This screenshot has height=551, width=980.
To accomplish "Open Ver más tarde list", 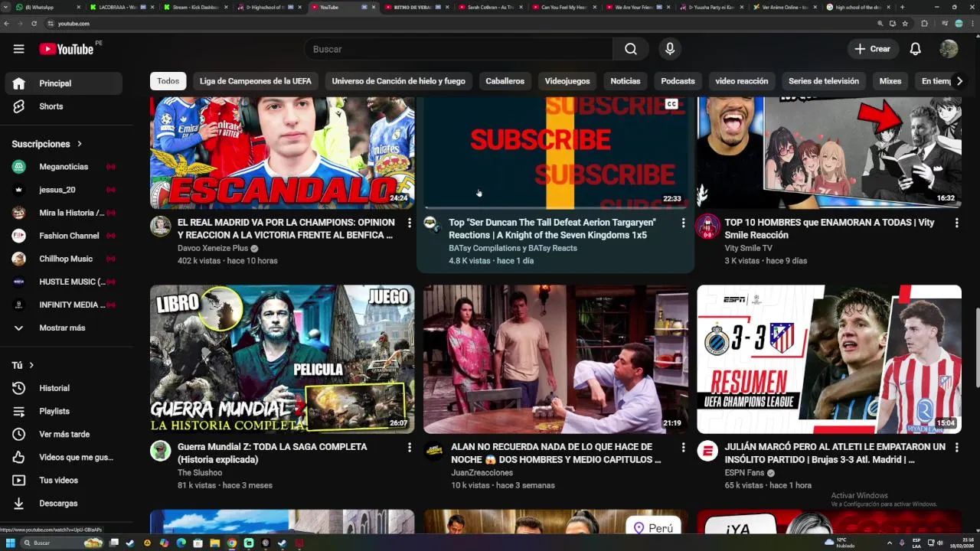I will tap(64, 434).
